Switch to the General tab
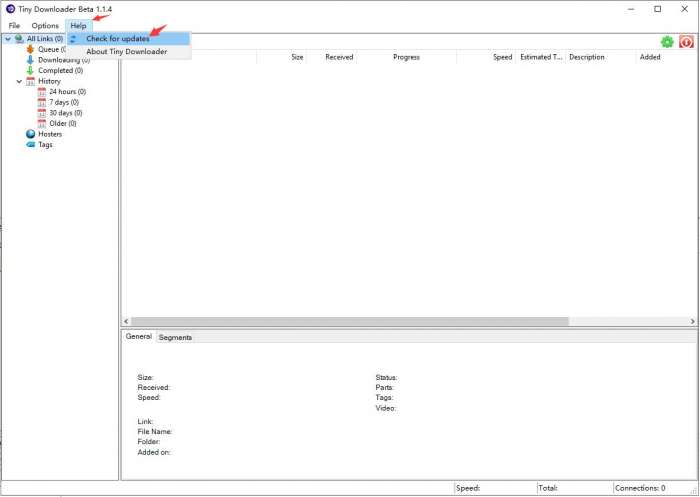The width and height of the screenshot is (700, 497). click(138, 336)
